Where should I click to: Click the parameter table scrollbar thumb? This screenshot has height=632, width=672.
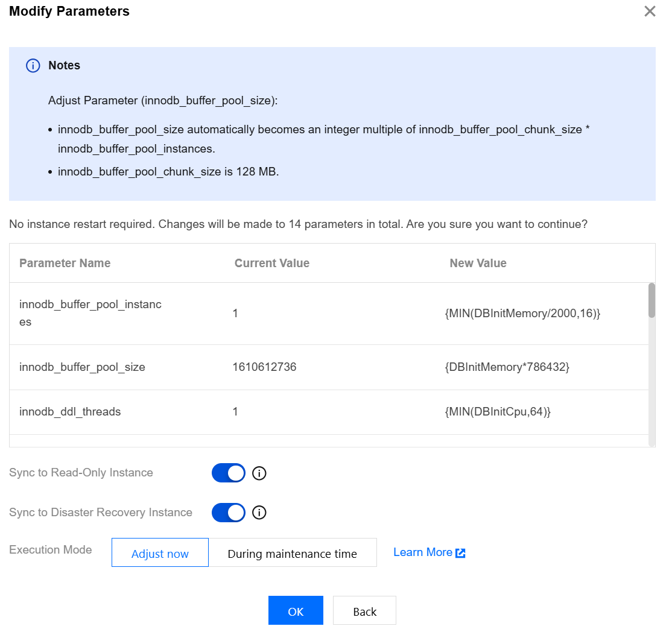[651, 300]
